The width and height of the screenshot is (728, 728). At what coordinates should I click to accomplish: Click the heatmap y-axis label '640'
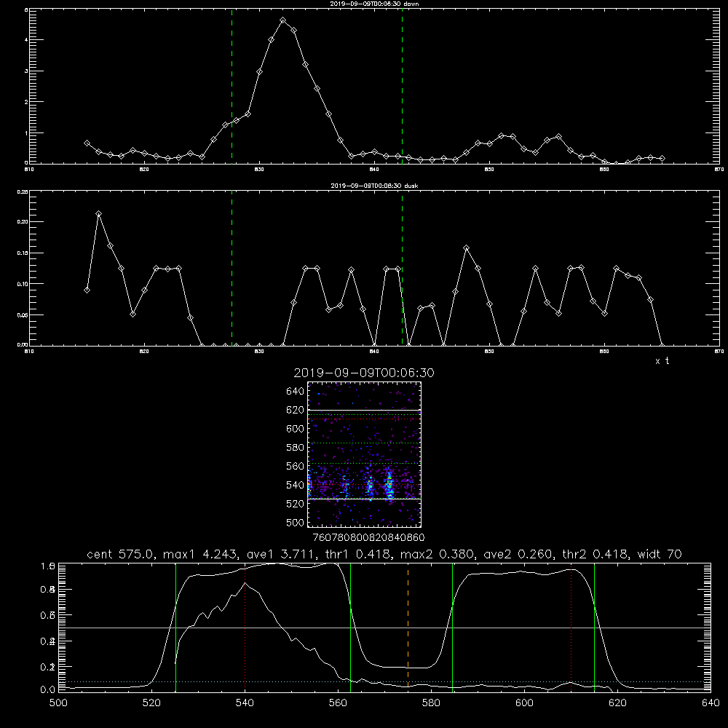click(x=296, y=392)
